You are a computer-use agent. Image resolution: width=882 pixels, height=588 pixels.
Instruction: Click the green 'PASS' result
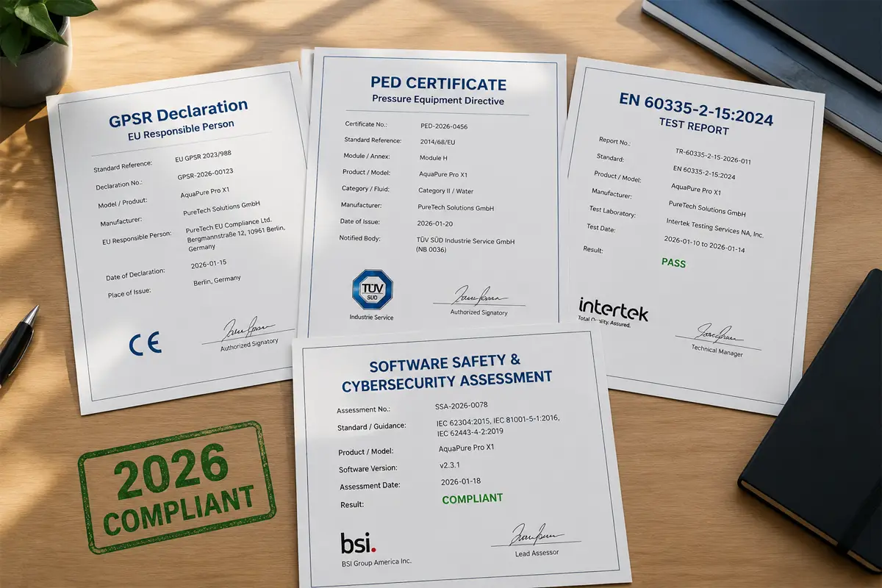[x=673, y=262]
